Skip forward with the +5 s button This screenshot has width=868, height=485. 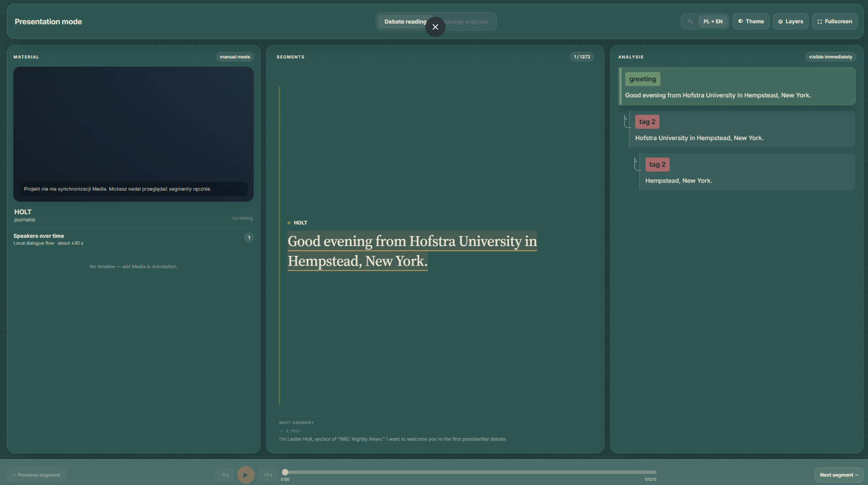point(268,475)
